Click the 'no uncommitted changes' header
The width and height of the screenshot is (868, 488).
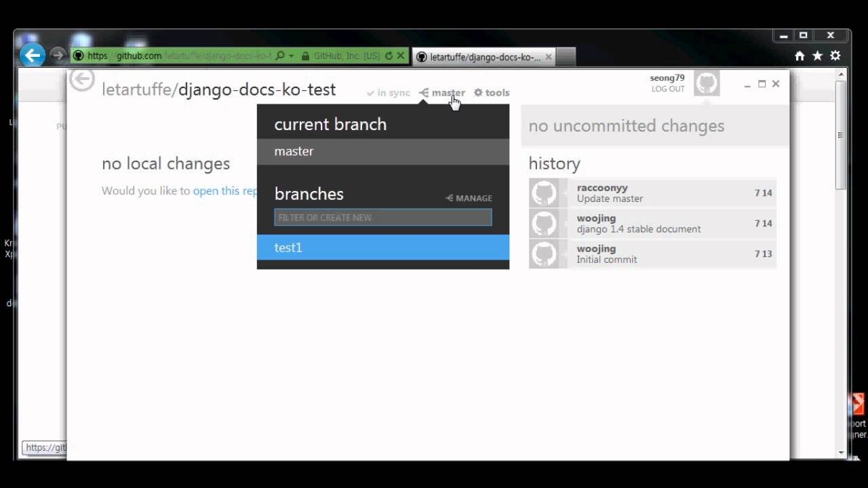coord(655,125)
